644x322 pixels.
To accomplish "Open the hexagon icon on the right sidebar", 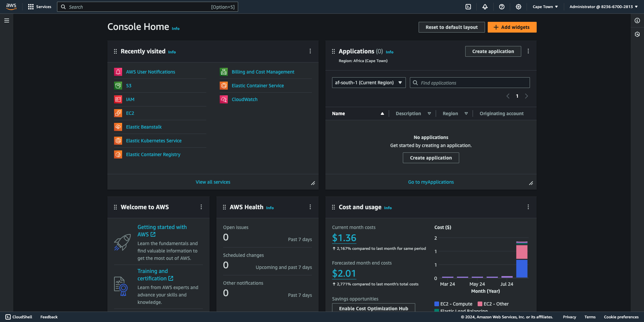I will click(637, 34).
